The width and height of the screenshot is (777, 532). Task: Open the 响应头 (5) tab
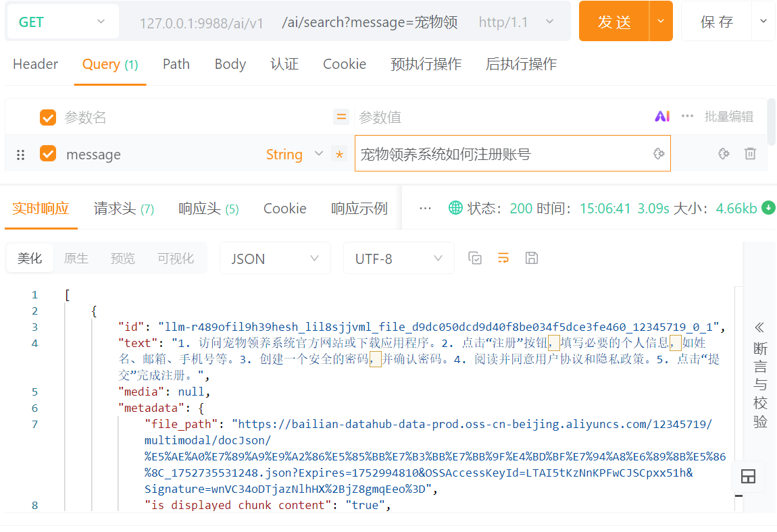click(x=209, y=209)
